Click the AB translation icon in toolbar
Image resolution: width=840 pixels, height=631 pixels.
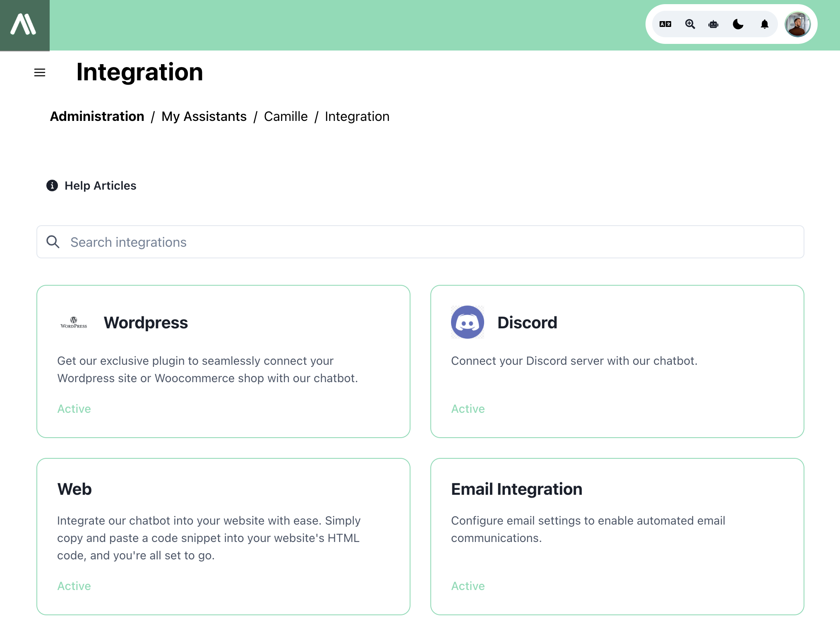(665, 24)
